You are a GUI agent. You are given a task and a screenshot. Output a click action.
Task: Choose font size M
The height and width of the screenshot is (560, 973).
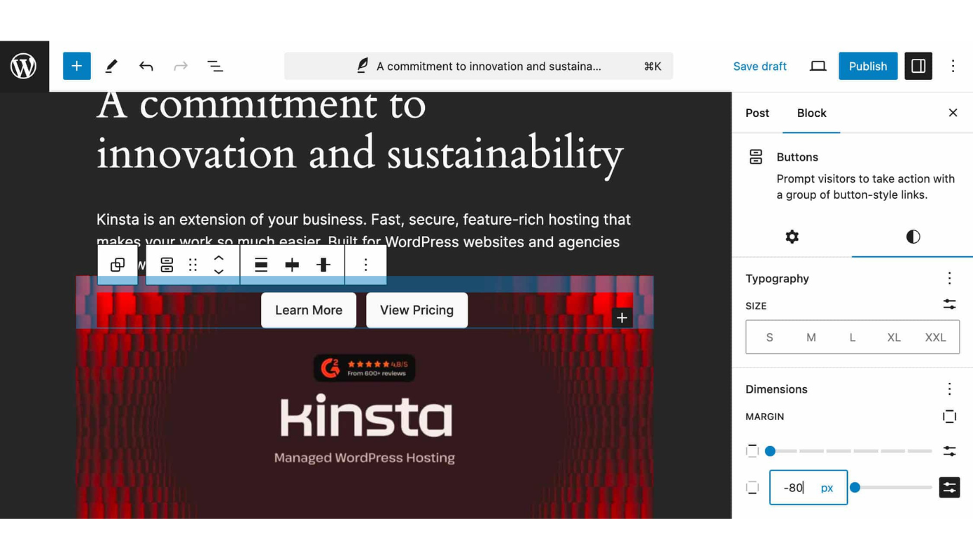(x=811, y=337)
